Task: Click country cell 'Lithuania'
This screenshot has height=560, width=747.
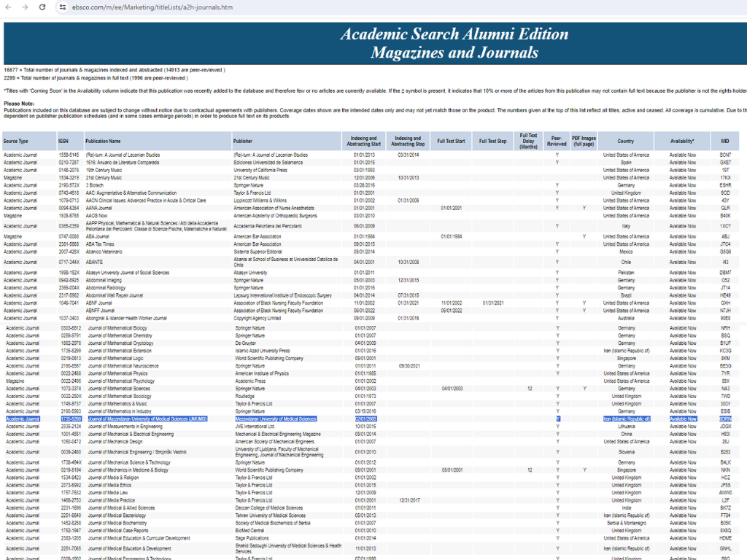Action: point(627,427)
